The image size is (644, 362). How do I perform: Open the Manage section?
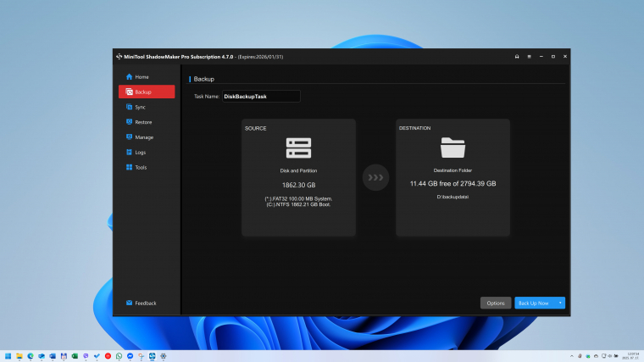[147, 137]
